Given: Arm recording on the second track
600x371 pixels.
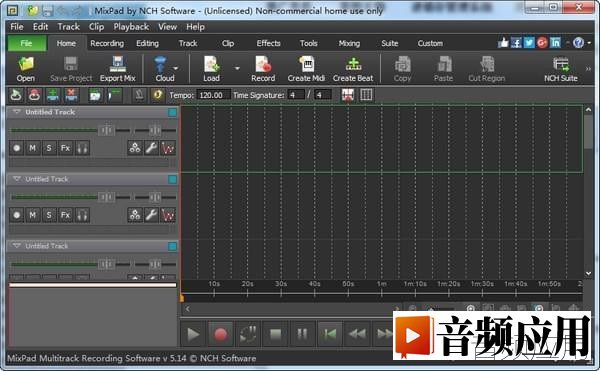Looking at the screenshot, I should (x=16, y=215).
